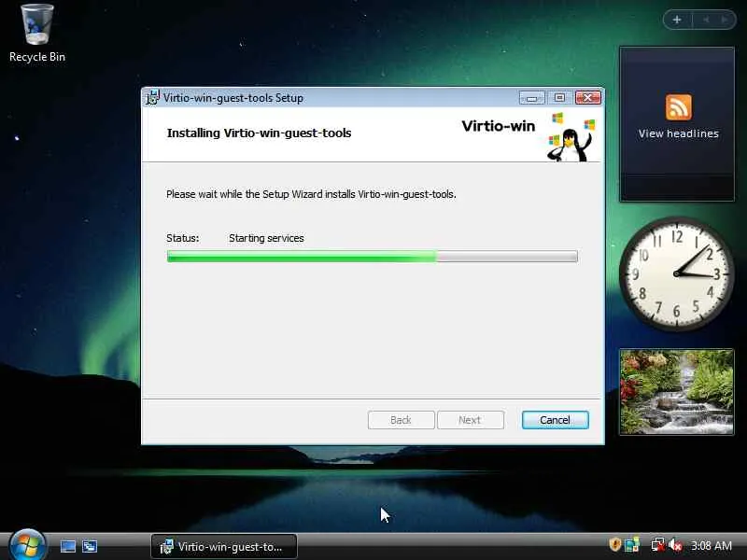Click the green device tray icon
This screenshot has width=747, height=560.
click(x=632, y=545)
